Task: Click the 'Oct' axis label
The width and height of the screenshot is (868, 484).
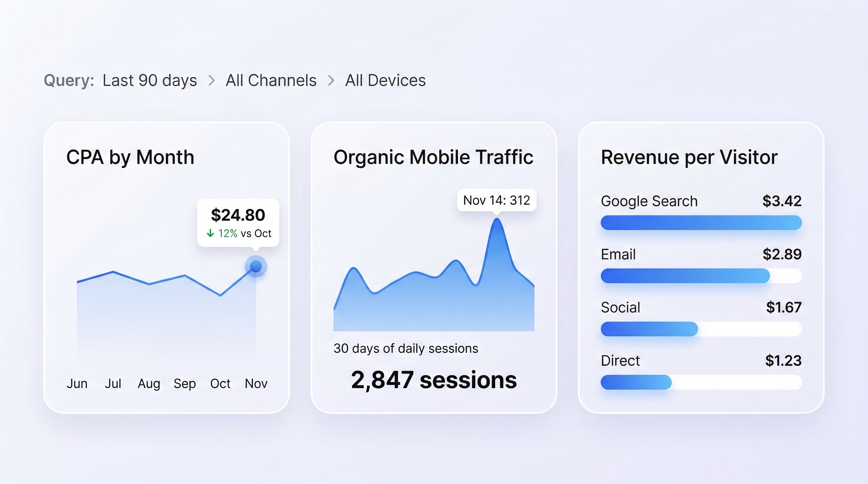Action: point(220,384)
